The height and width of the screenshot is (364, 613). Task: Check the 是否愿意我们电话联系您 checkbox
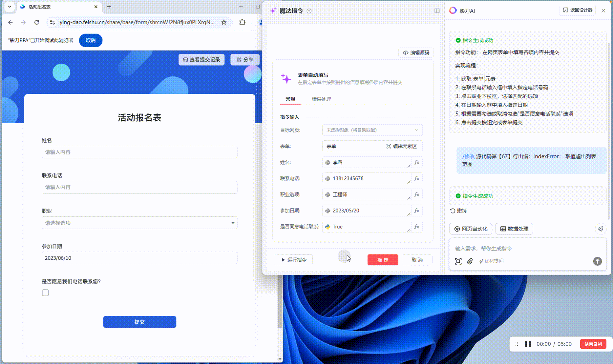click(45, 293)
